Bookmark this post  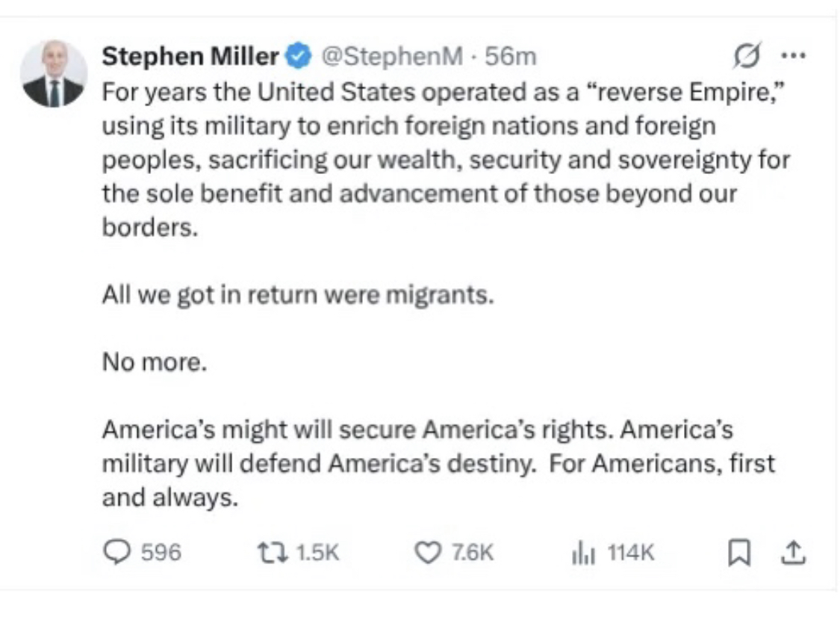738,553
